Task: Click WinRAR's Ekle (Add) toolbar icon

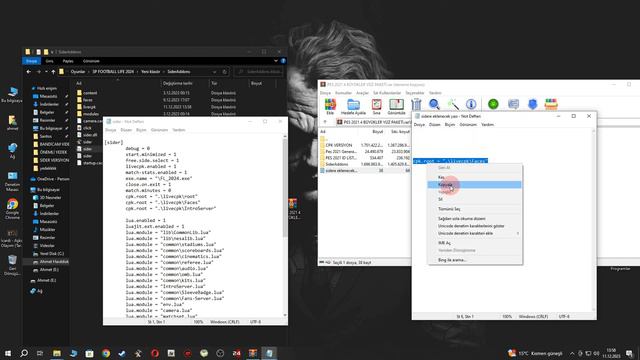Action: point(330,105)
